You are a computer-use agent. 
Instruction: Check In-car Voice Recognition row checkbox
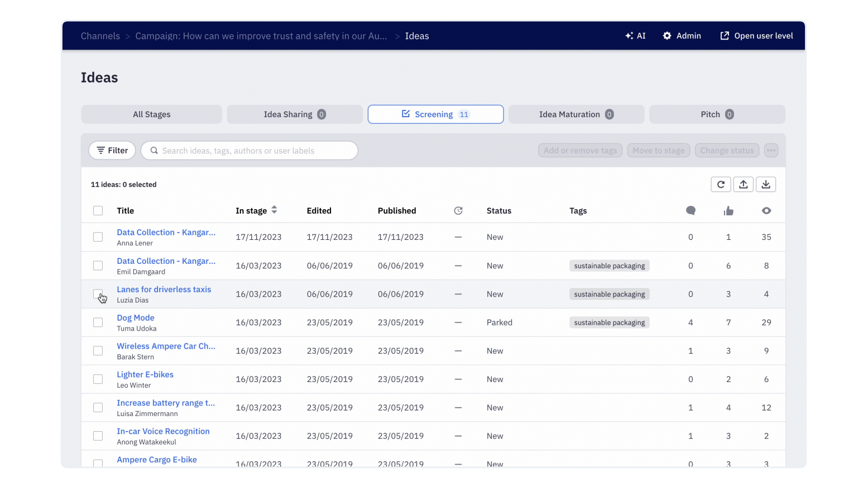tap(98, 436)
